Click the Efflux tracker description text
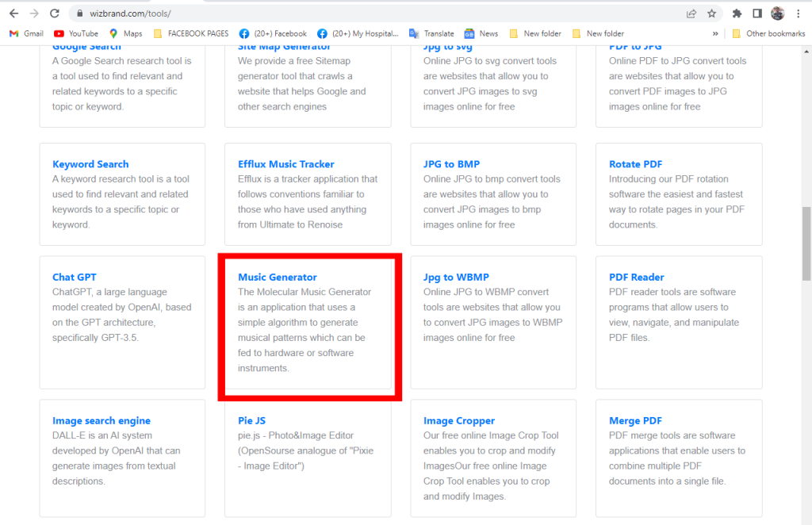 [308, 202]
